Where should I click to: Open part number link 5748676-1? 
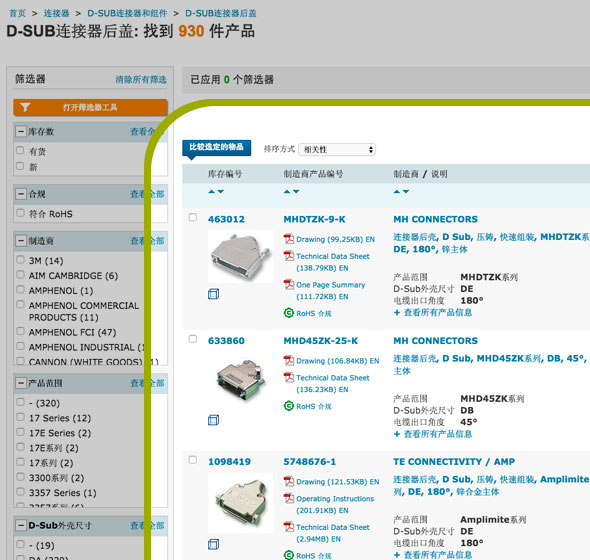point(310,461)
